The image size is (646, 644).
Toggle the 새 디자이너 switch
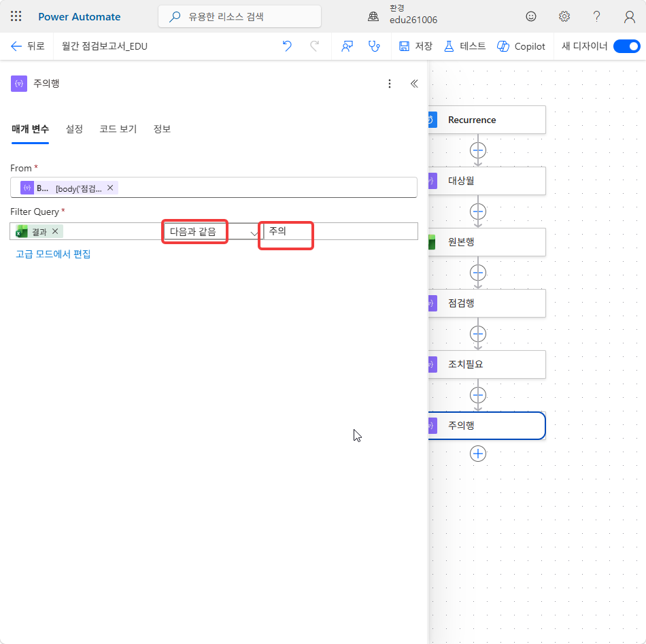tap(626, 46)
